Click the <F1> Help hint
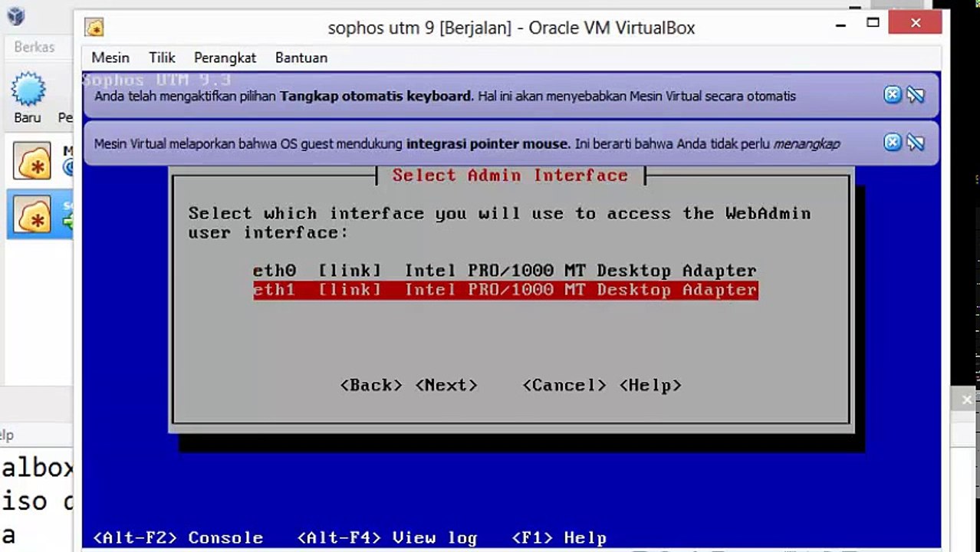Screen dimensions: 980x552 (559, 537)
